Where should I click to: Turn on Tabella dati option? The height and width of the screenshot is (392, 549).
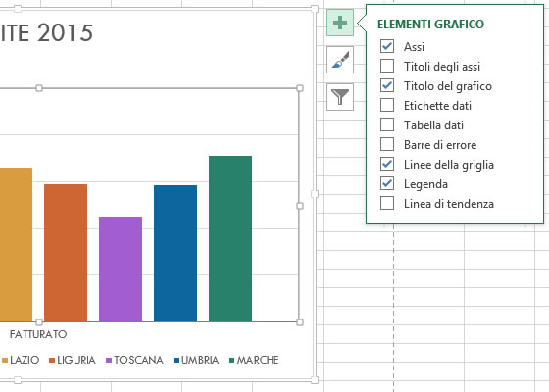coord(387,124)
